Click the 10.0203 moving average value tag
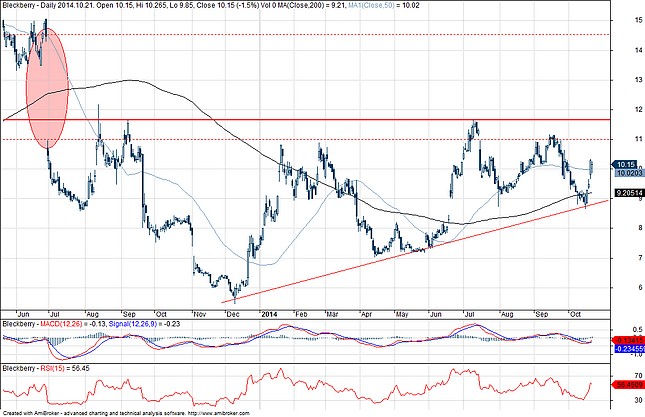645x417 pixels. point(629,173)
